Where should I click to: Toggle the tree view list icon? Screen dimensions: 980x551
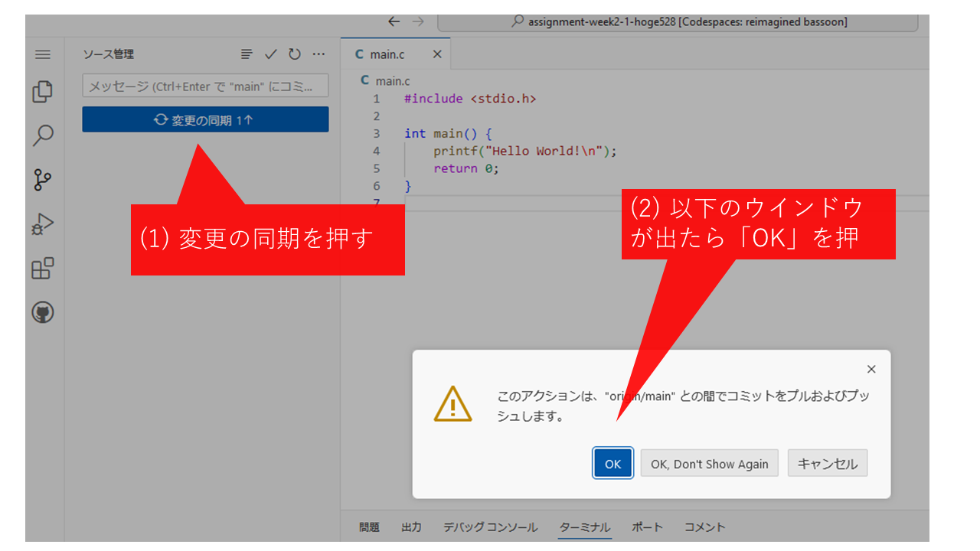(246, 54)
